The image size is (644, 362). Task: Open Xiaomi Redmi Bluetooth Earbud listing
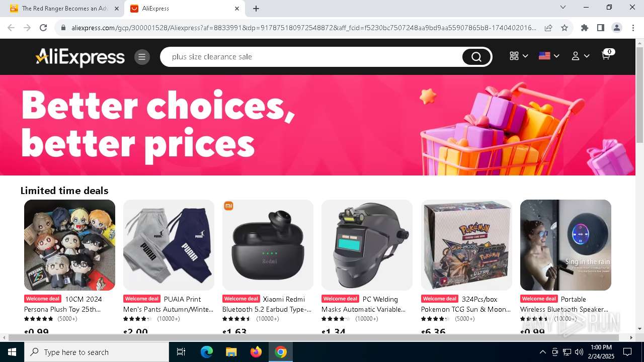coord(267,304)
